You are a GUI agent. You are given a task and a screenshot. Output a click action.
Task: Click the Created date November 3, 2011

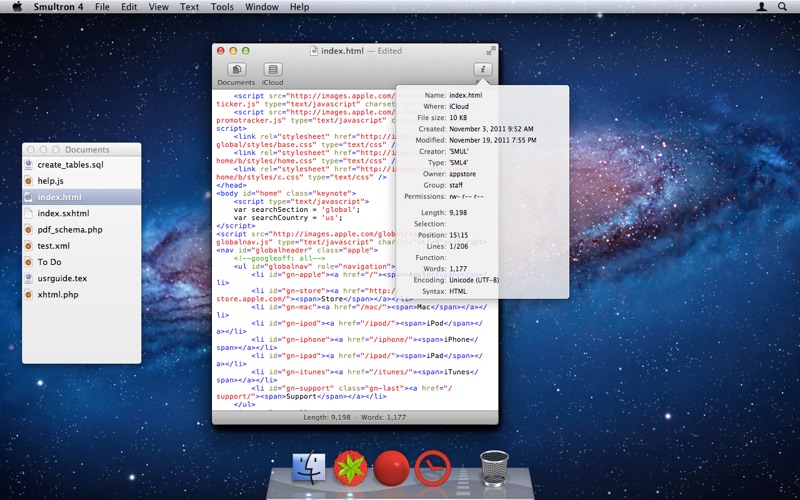tap(491, 129)
